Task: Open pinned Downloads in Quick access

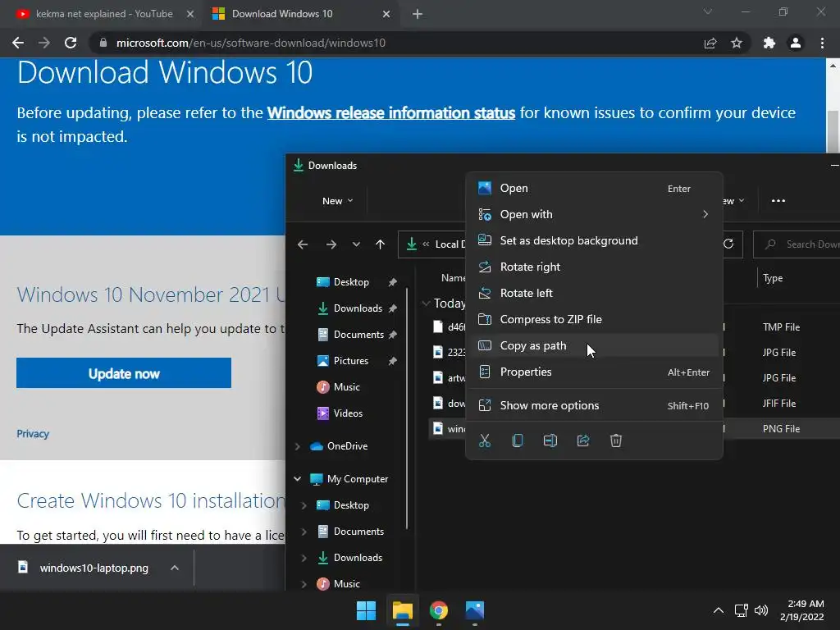Action: [x=358, y=308]
